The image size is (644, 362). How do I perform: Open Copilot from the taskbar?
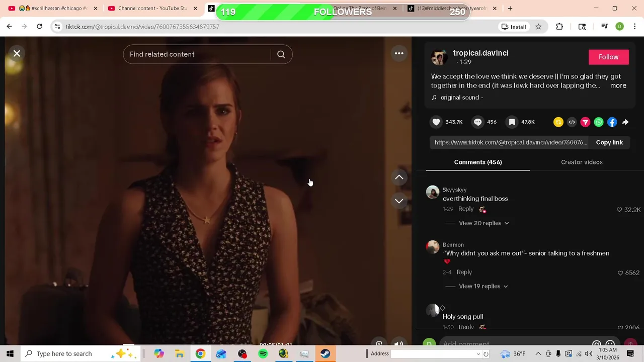[158, 354]
